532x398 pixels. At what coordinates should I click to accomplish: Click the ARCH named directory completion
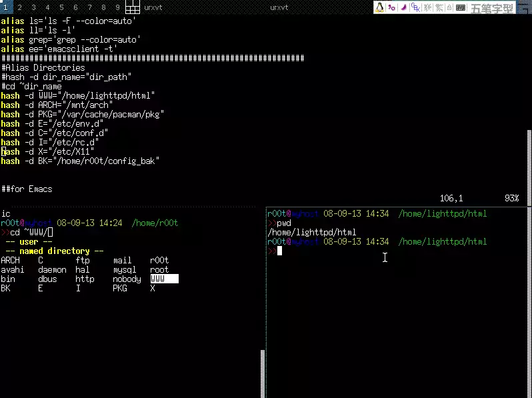coord(10,260)
